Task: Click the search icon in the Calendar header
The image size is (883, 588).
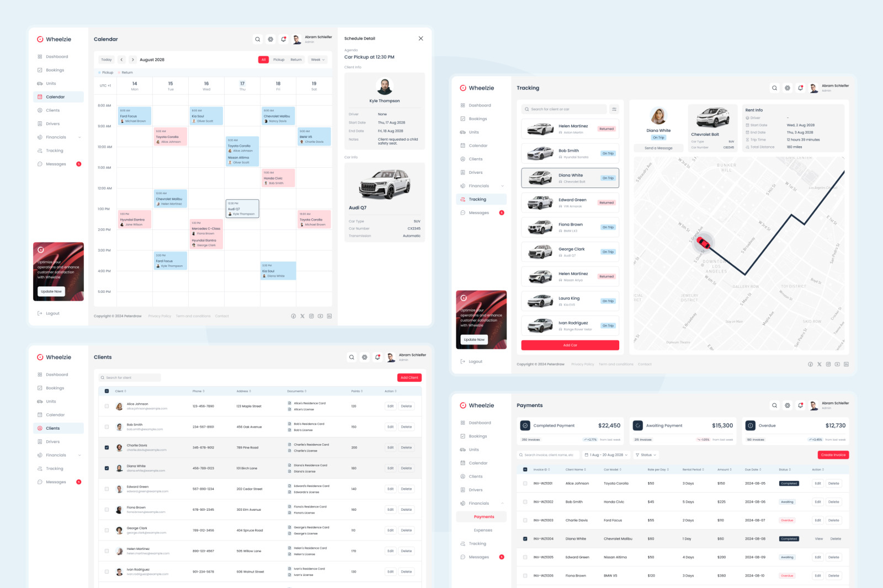Action: [x=257, y=39]
